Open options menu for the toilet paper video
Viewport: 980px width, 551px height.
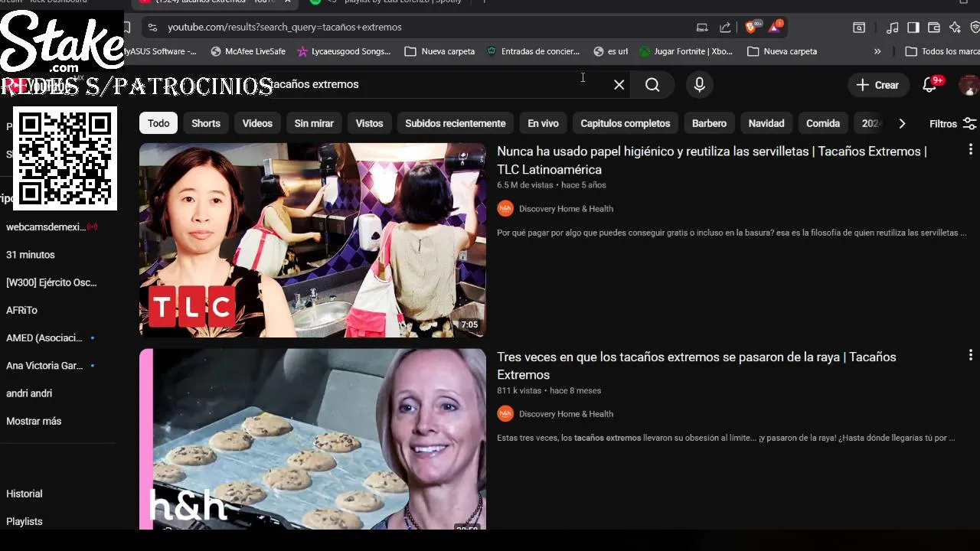[x=970, y=150]
